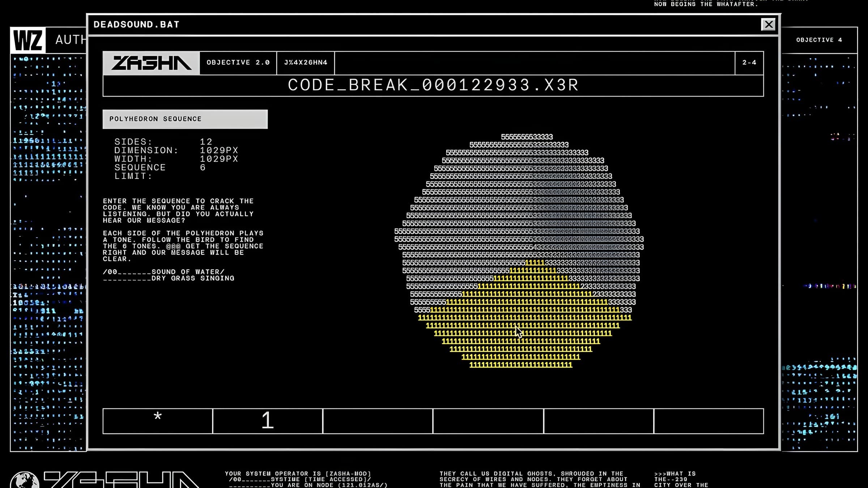Click the SIDES value 12
The image size is (868, 488).
coord(206,142)
